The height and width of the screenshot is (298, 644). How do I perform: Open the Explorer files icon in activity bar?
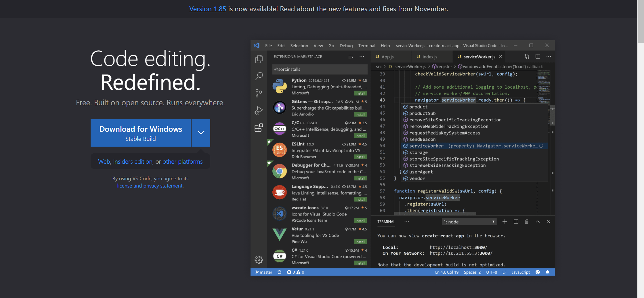(259, 59)
